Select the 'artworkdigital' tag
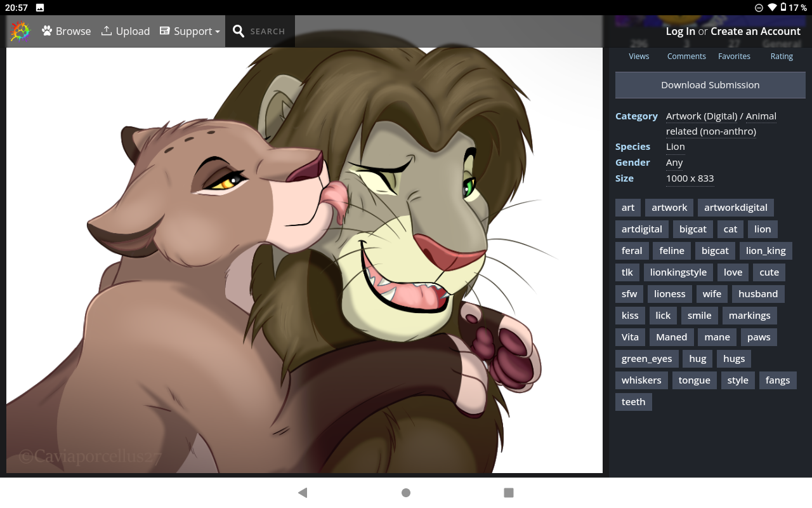This screenshot has width=812, height=508. click(x=736, y=208)
